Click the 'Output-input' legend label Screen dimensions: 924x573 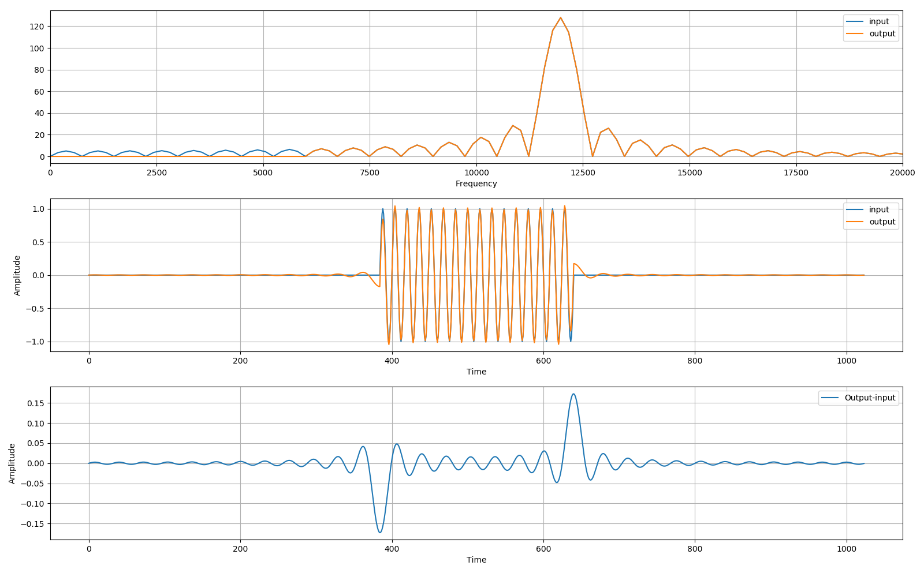pyautogui.click(x=870, y=398)
